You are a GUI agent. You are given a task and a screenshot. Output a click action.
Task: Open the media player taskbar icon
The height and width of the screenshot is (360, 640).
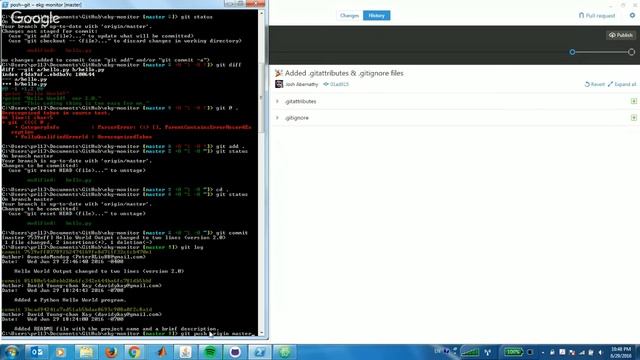point(61,352)
